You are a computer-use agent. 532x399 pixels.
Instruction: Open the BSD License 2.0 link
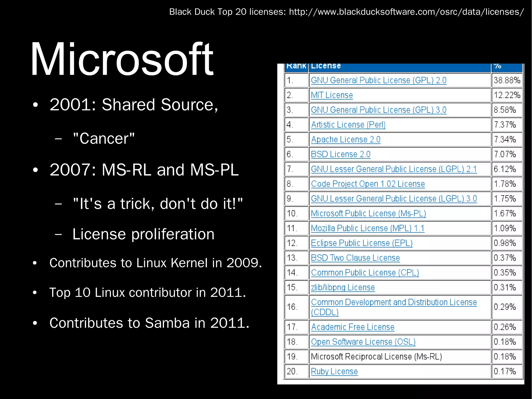(341, 154)
